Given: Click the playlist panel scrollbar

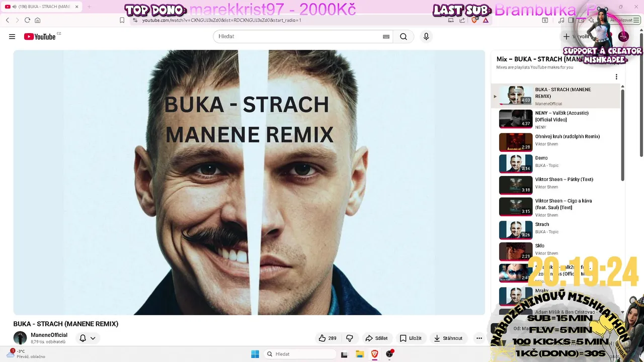Looking at the screenshot, I should point(622,136).
